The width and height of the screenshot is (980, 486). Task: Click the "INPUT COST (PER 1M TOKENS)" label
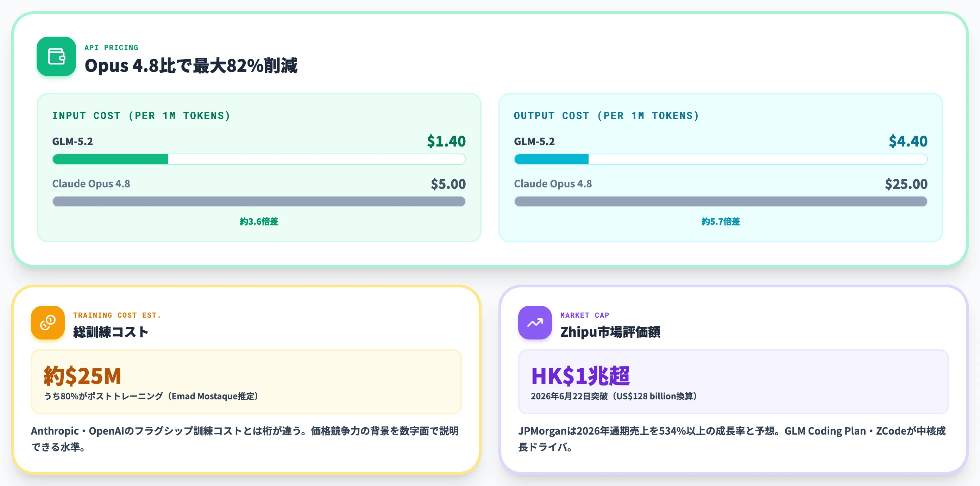tap(141, 116)
